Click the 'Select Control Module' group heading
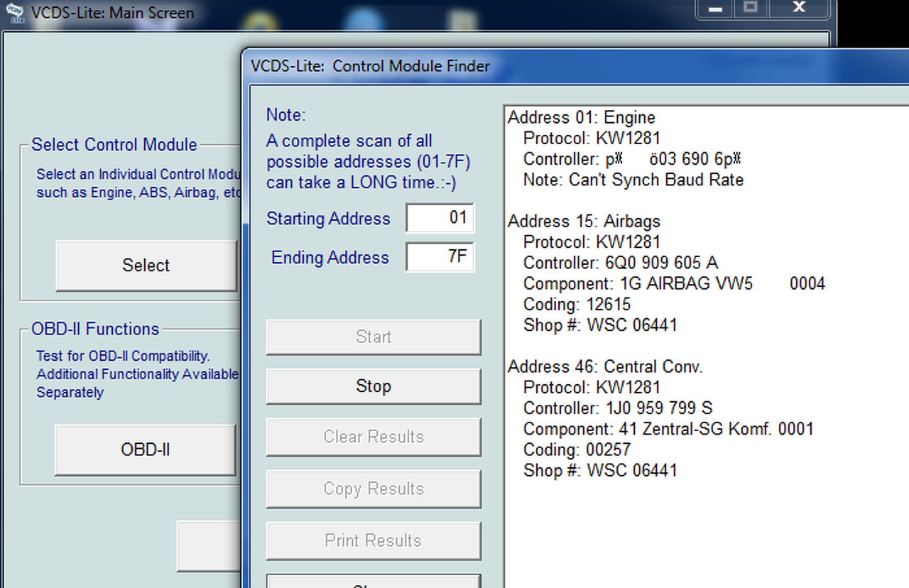 (x=114, y=145)
